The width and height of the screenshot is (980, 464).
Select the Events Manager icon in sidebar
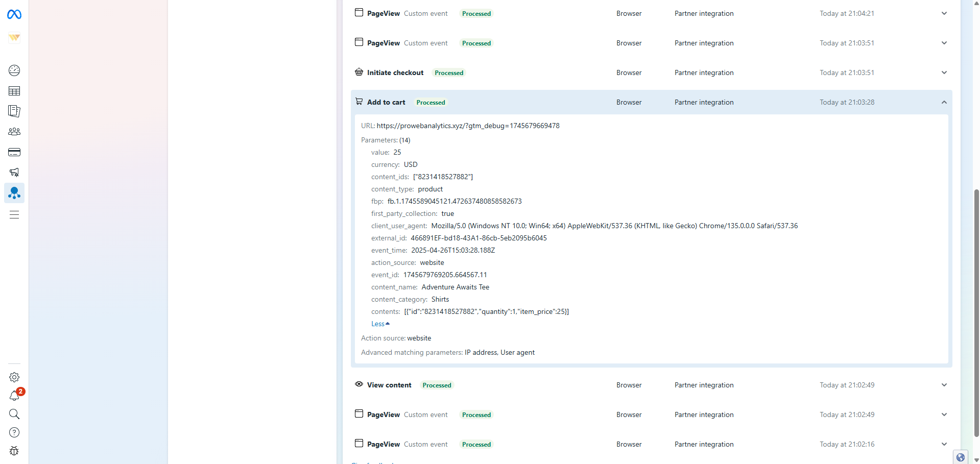pos(14,193)
